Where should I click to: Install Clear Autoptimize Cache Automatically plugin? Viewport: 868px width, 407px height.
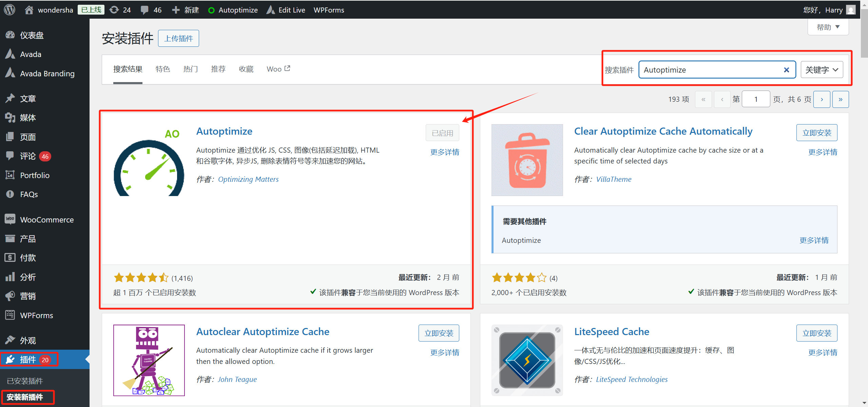[x=816, y=132]
